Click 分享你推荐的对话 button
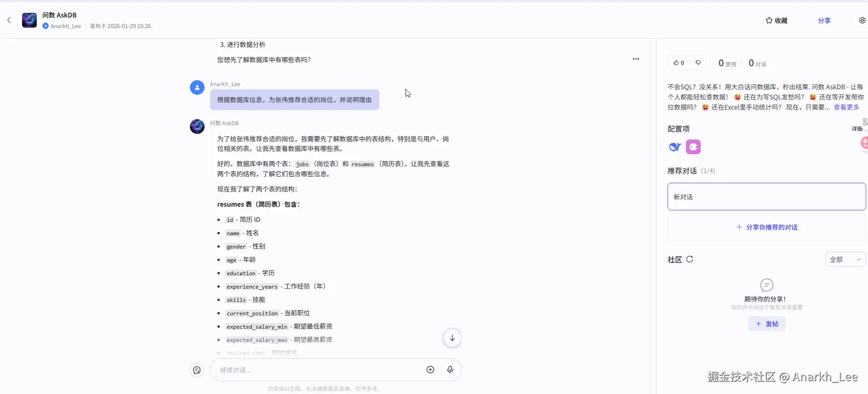 (766, 227)
